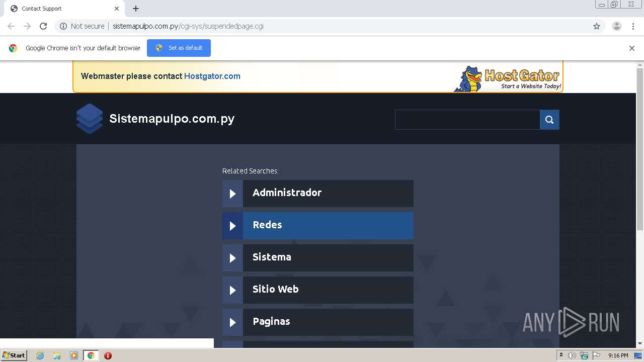644x362 pixels.
Task: Close the Contact Support tab
Action: 117,9
